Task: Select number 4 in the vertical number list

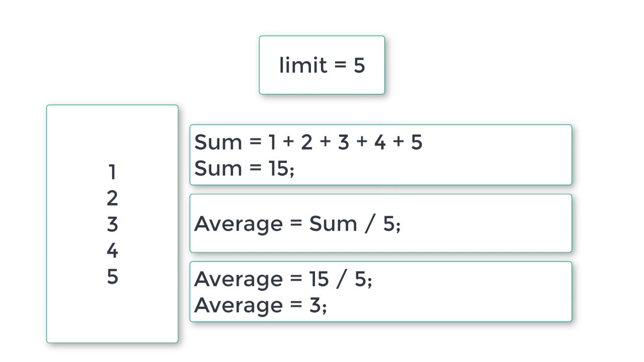Action: pyautogui.click(x=112, y=251)
